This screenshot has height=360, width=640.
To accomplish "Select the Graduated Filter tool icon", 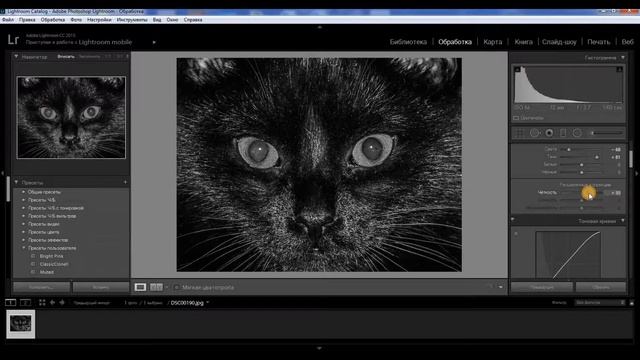I will pyautogui.click(x=563, y=133).
